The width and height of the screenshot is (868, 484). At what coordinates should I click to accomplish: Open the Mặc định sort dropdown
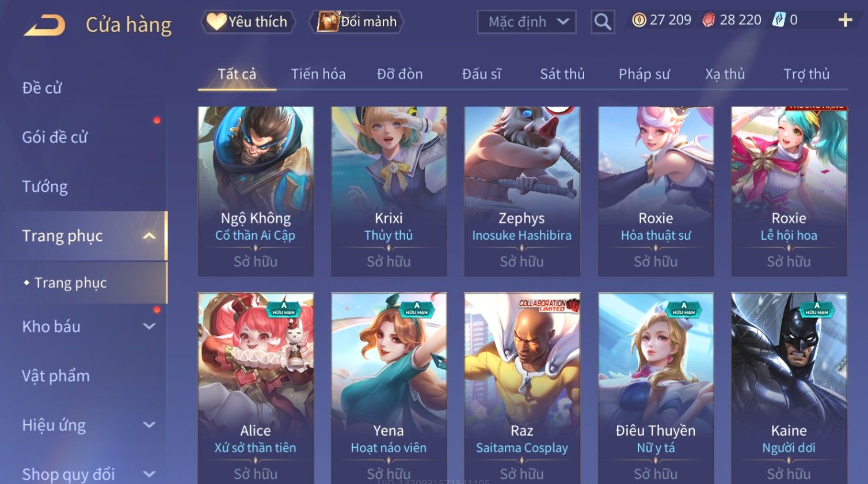click(527, 22)
